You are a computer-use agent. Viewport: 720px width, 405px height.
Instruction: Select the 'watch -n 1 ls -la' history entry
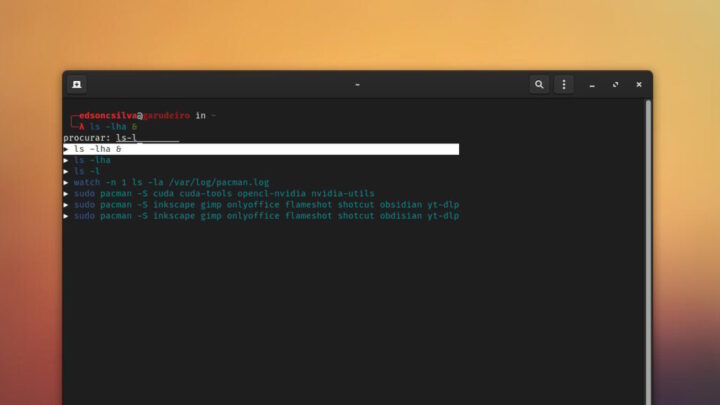click(x=172, y=182)
